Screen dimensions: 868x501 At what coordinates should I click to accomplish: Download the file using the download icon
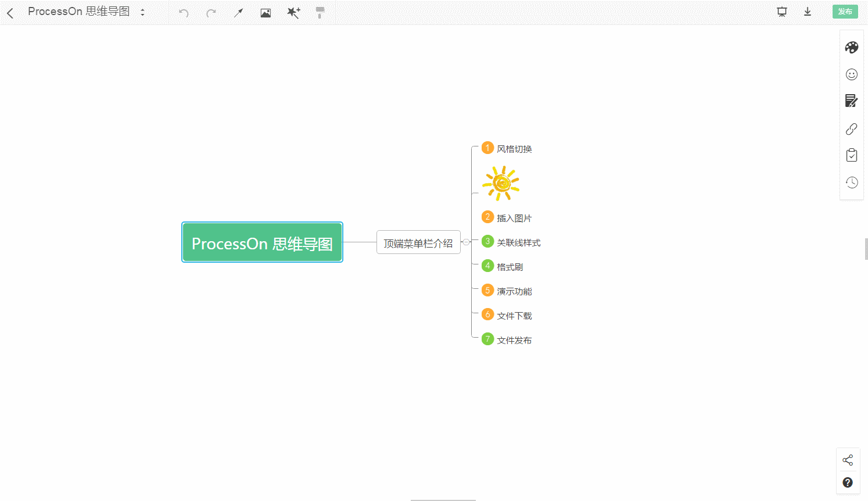[808, 11]
